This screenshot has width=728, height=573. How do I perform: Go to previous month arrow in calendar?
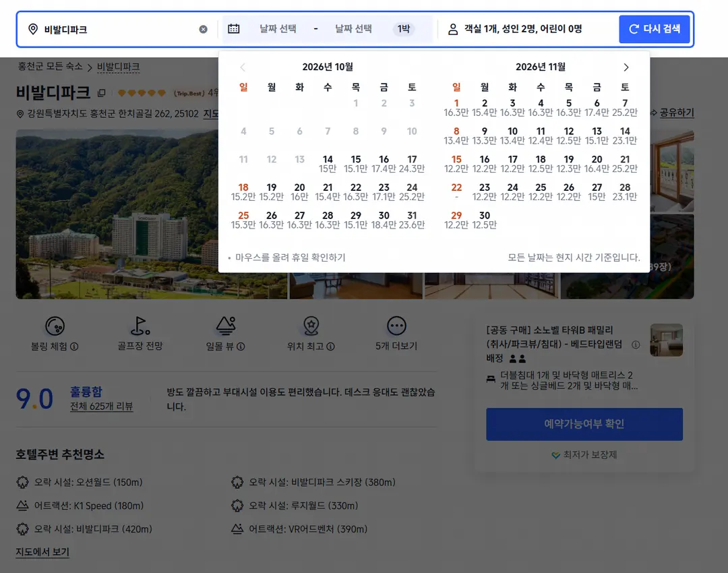243,67
